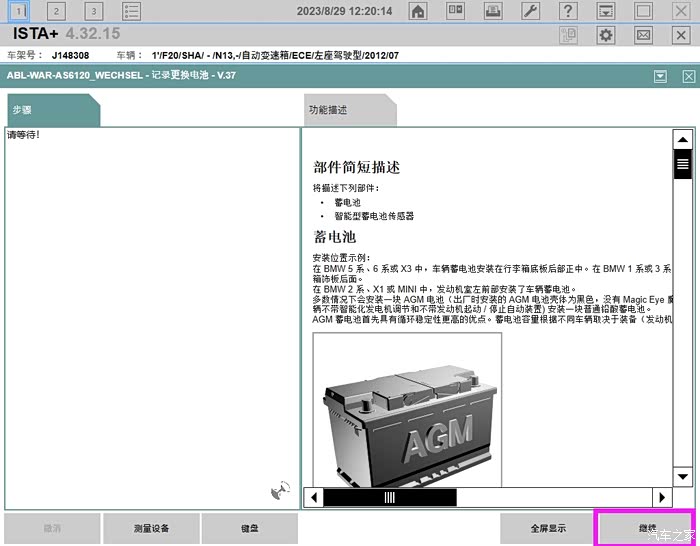Open the top toolbar dropdown arrow box
Screen dimensions: 700x546
(x=606, y=11)
